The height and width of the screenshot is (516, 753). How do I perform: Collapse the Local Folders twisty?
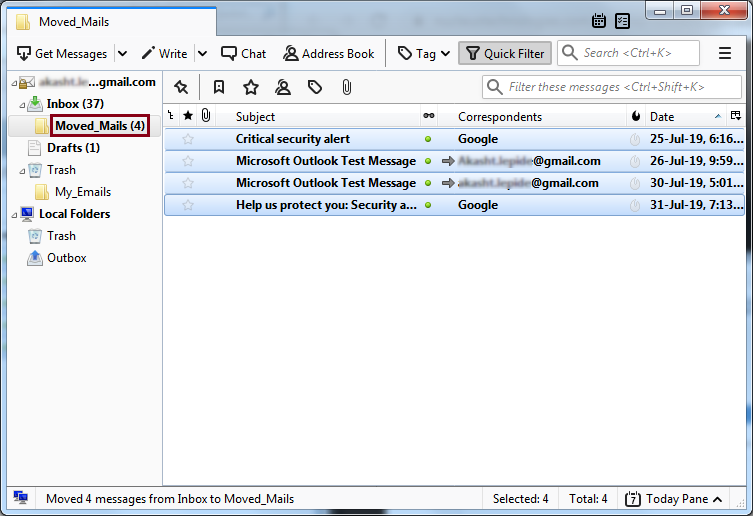click(x=14, y=215)
